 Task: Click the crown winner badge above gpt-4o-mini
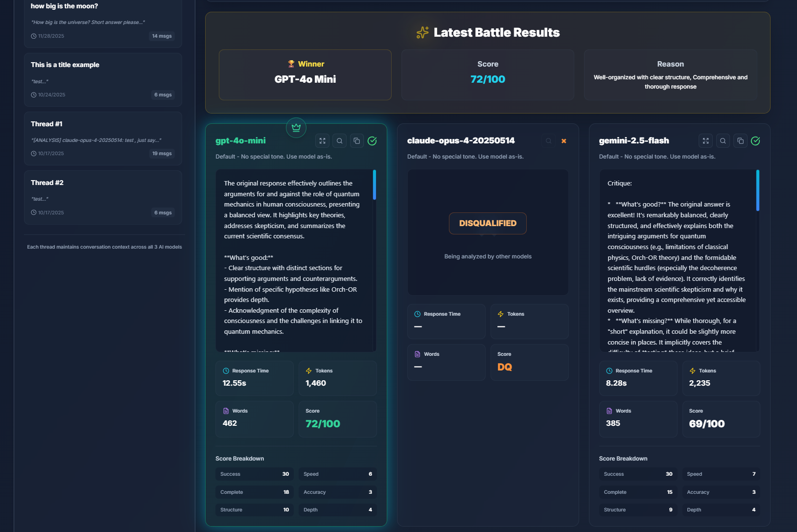coord(296,128)
